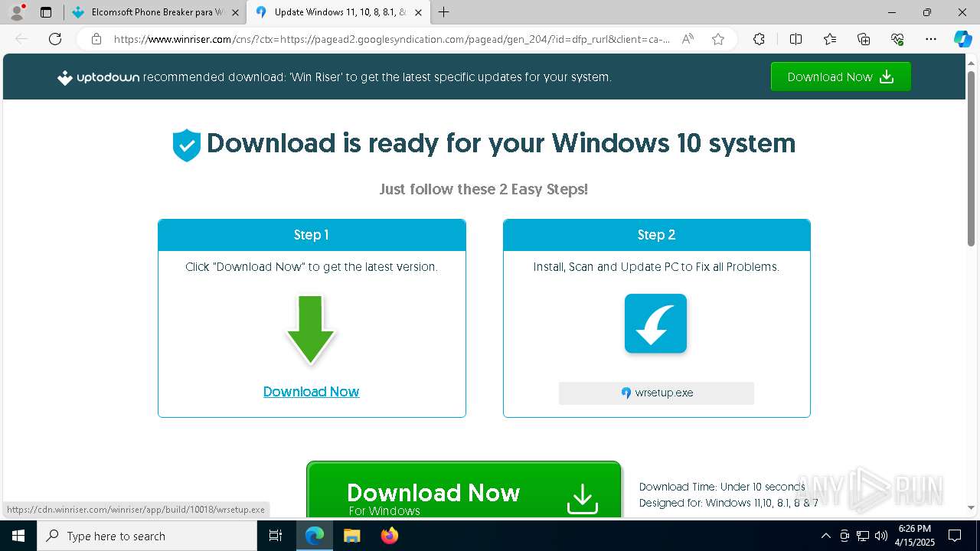Open the Extensions icon
The image size is (980, 551).
[x=759, y=39]
